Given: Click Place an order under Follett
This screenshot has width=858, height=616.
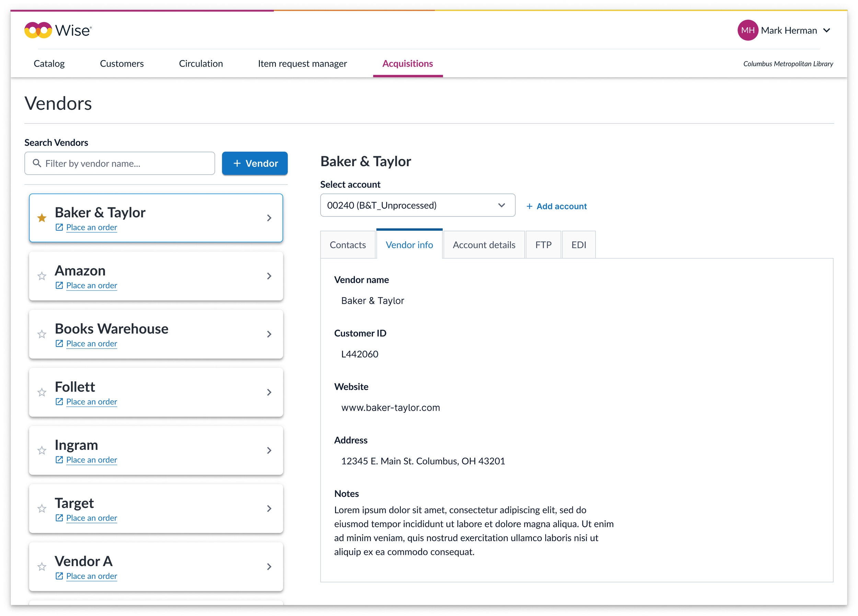Looking at the screenshot, I should (92, 402).
